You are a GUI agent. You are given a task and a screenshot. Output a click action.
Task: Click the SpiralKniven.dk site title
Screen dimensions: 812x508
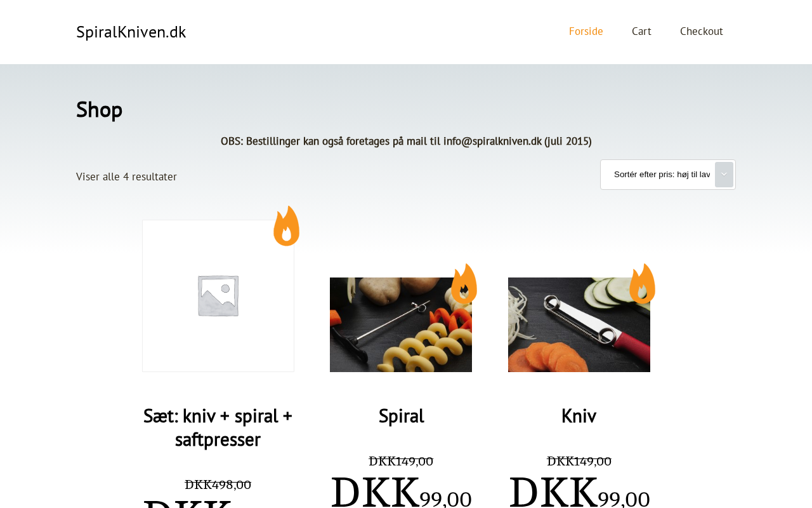pos(131,31)
